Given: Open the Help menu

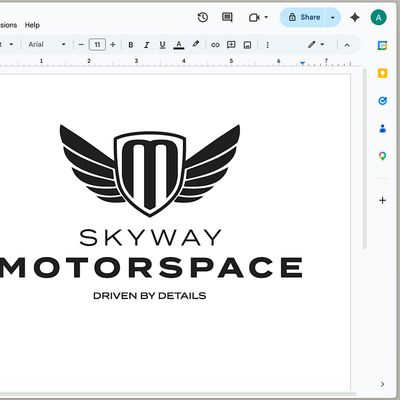Looking at the screenshot, I should [x=32, y=25].
